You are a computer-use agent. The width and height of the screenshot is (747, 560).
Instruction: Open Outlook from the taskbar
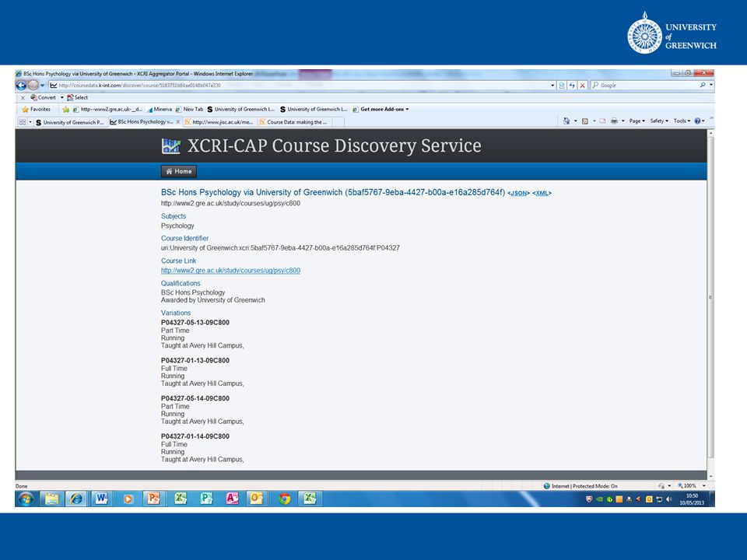click(x=256, y=499)
